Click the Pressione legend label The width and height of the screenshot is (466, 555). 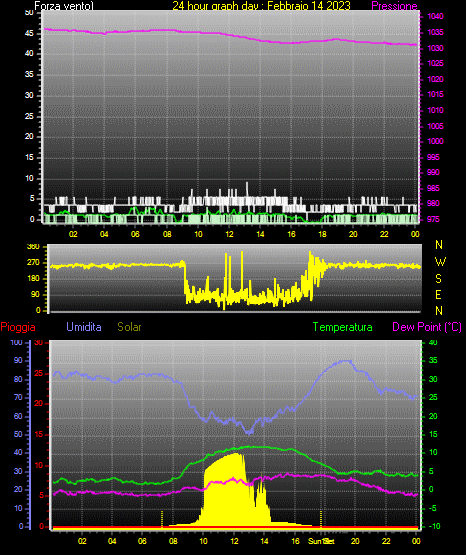point(394,6)
